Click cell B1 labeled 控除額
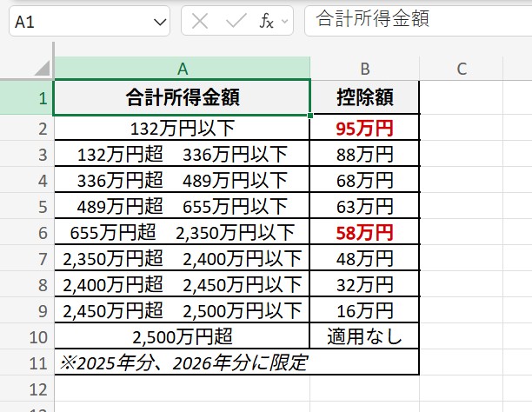 365,98
